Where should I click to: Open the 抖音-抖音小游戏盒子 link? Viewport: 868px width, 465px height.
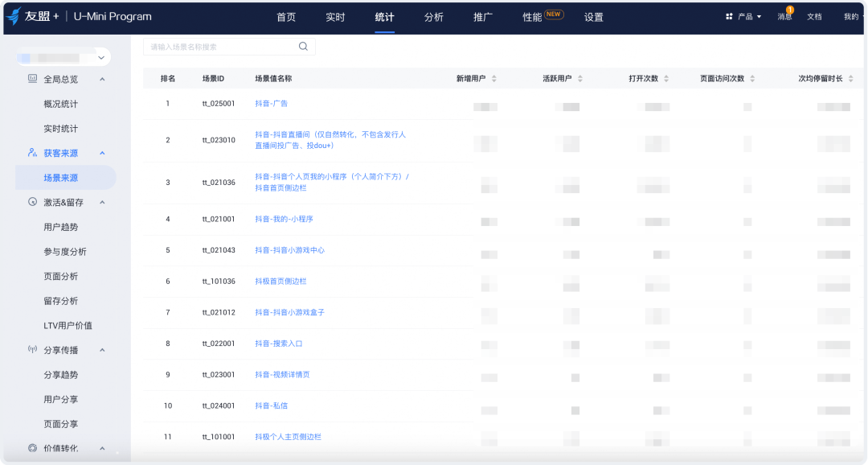(x=289, y=312)
